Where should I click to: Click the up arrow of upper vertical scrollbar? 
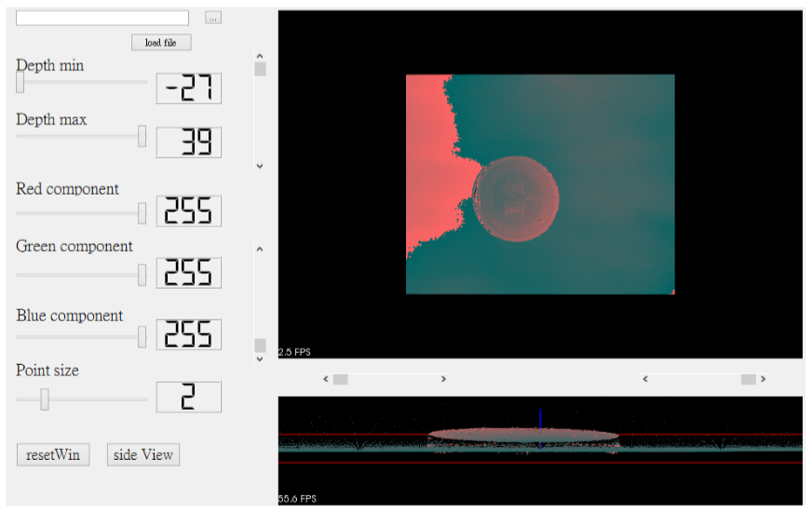pyautogui.click(x=260, y=56)
